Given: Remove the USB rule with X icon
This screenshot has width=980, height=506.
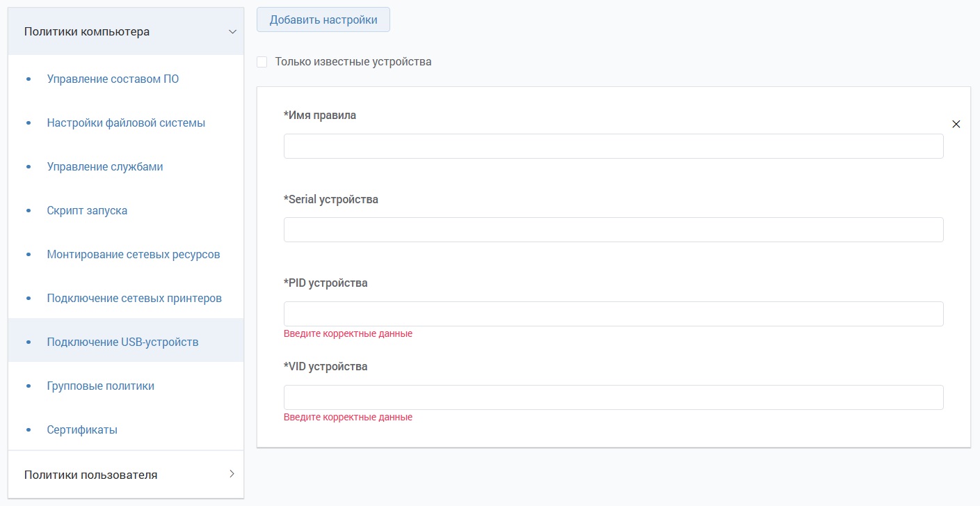Looking at the screenshot, I should [x=956, y=125].
